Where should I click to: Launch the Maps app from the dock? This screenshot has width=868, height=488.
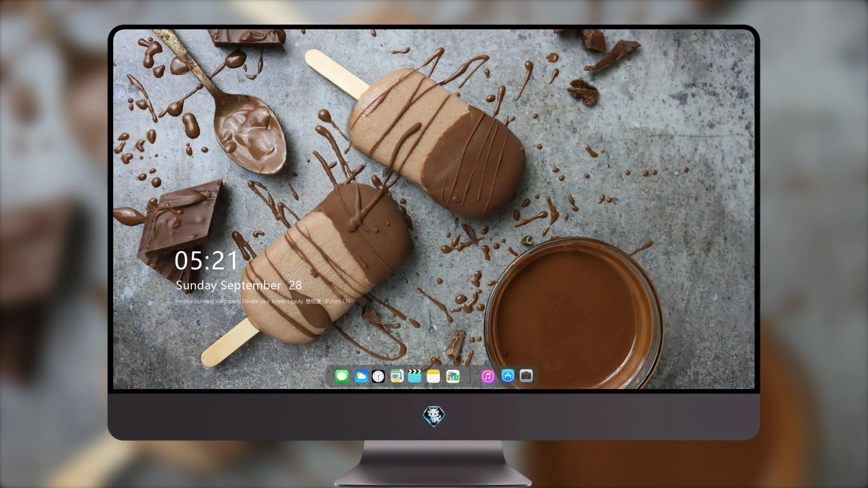point(397,376)
